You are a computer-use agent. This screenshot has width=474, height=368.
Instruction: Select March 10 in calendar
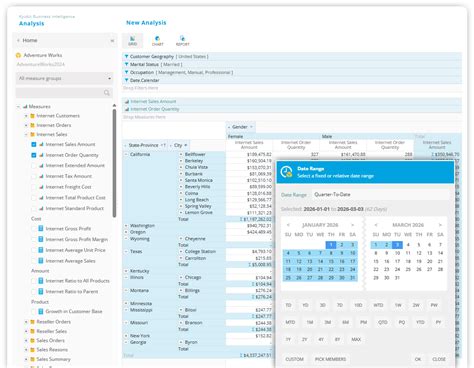pos(397,253)
